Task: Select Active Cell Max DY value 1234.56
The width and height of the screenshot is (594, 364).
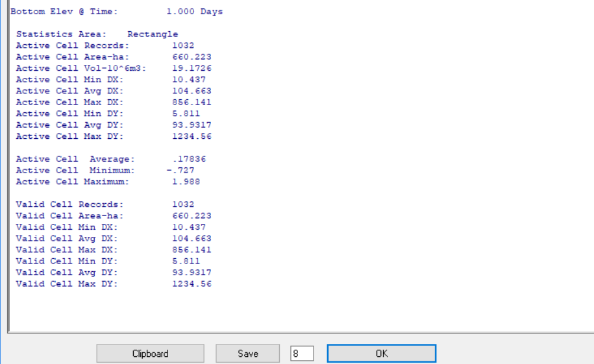Action: (192, 137)
